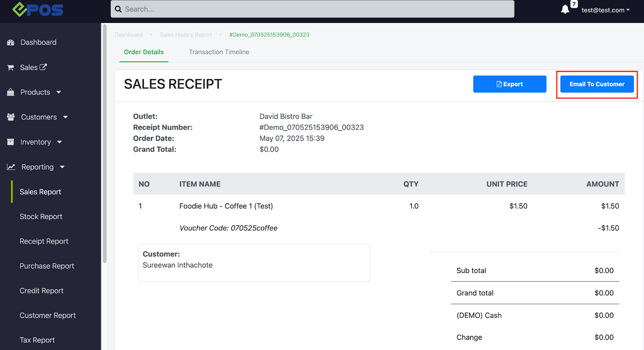
Task: Click item Foodie Hub - Coffee 1 (Test)
Action: [226, 206]
